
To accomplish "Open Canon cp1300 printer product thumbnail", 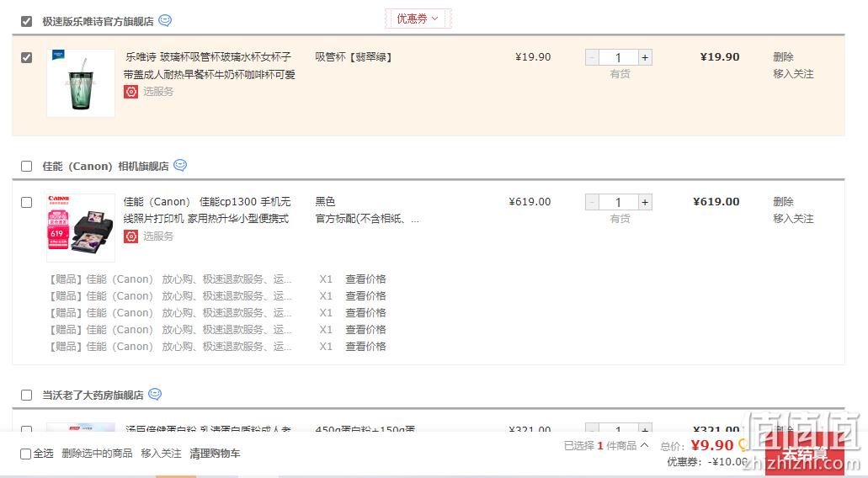I will point(81,228).
